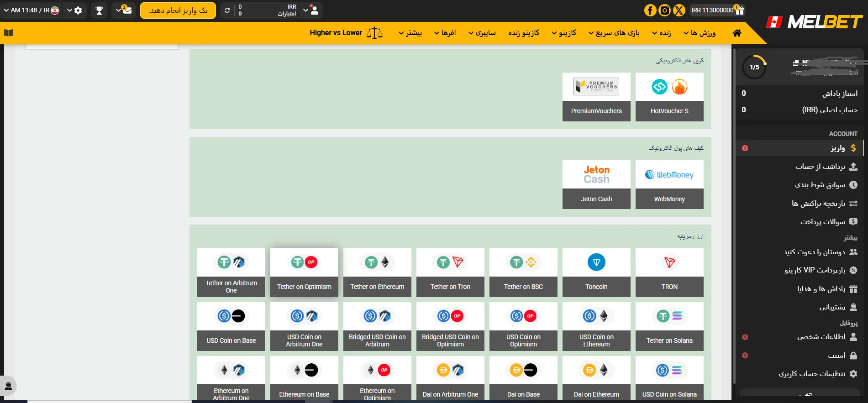
Task: Click the home icon in navigation bar
Action: tap(737, 33)
